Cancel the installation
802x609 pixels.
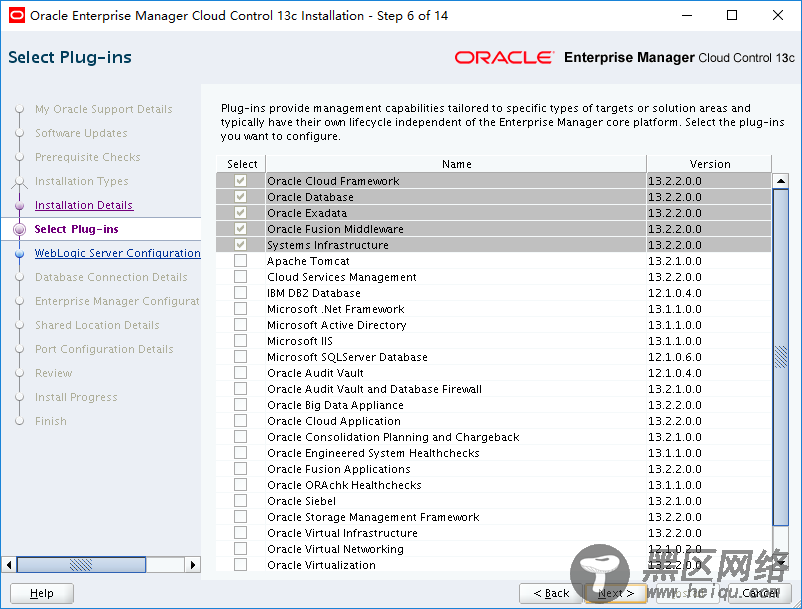[x=761, y=593]
